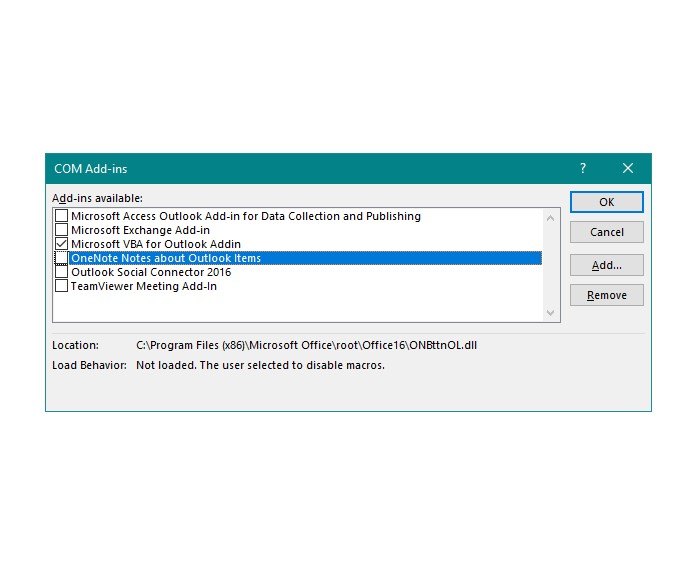Select Microsoft VBA for Outlook Addin row text
The width and height of the screenshot is (696, 564).
[156, 244]
